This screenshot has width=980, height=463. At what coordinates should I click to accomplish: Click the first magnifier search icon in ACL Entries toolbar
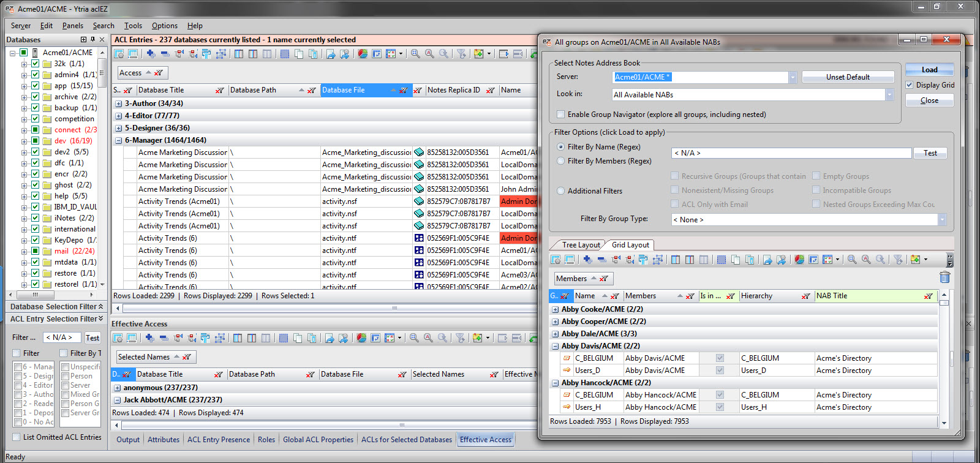coord(415,54)
